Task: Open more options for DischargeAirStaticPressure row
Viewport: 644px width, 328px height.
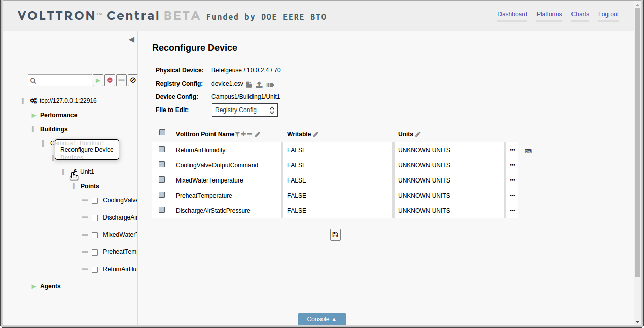Action: pyautogui.click(x=512, y=211)
